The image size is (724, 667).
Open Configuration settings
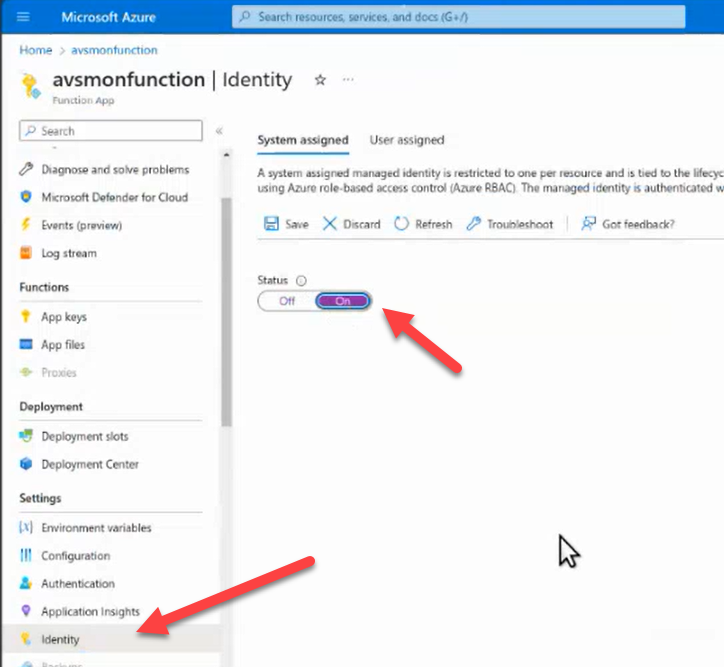[x=76, y=555]
